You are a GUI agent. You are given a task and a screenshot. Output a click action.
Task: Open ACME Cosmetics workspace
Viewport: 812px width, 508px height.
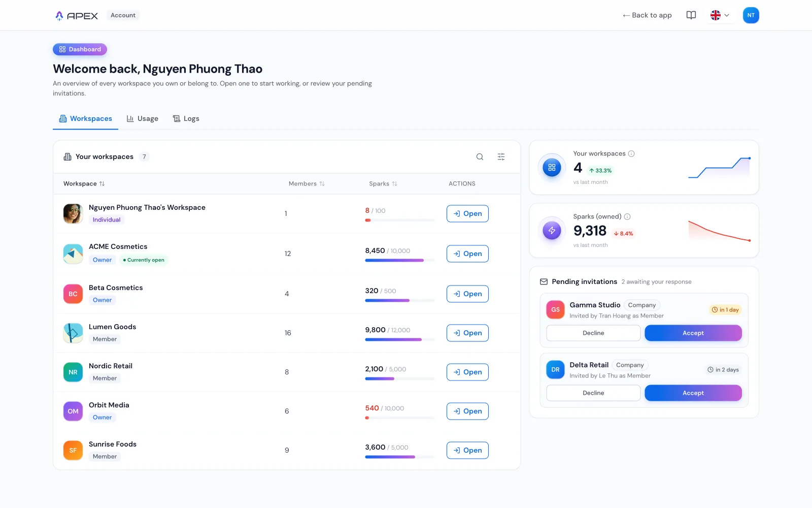(467, 253)
